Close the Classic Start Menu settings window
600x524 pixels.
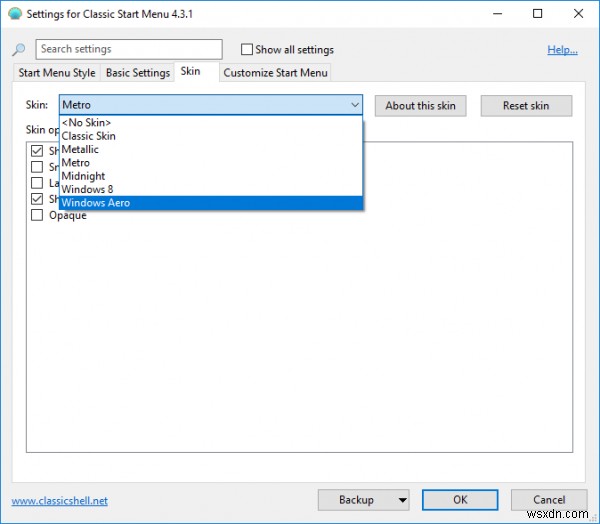[x=578, y=14]
